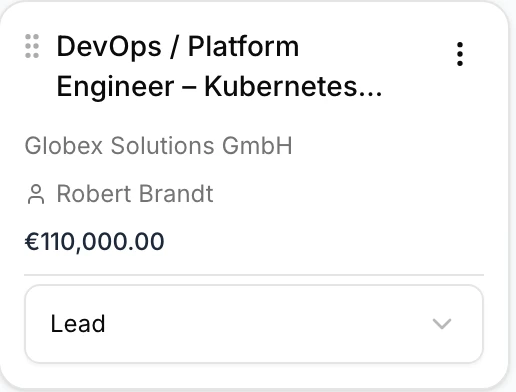
Task: Show more options for this deal card
Action: click(x=460, y=54)
